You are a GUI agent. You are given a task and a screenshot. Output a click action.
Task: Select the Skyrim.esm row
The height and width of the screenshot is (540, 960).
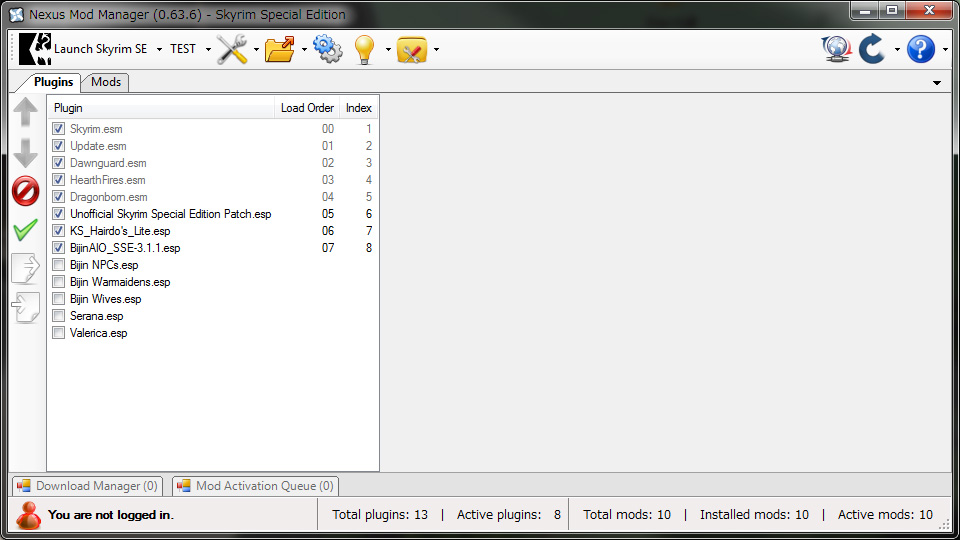point(212,129)
